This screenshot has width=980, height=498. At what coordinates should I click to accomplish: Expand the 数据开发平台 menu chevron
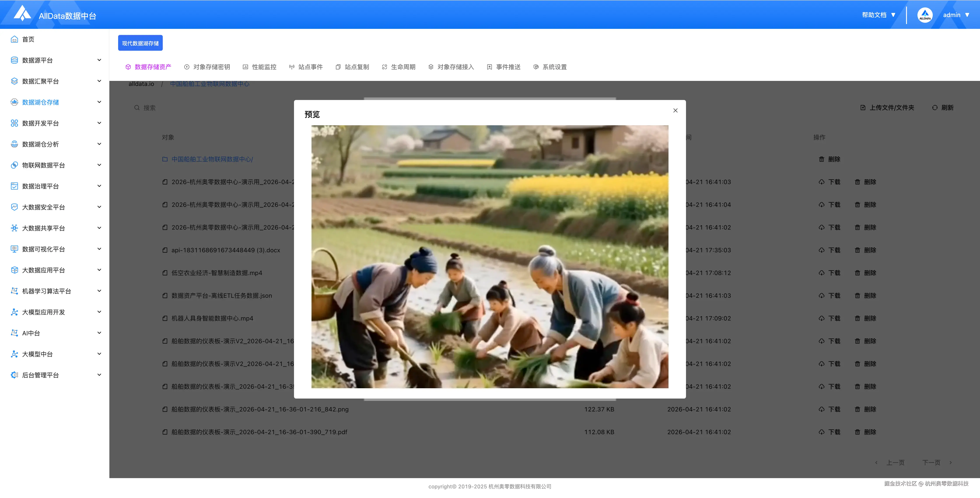point(99,123)
